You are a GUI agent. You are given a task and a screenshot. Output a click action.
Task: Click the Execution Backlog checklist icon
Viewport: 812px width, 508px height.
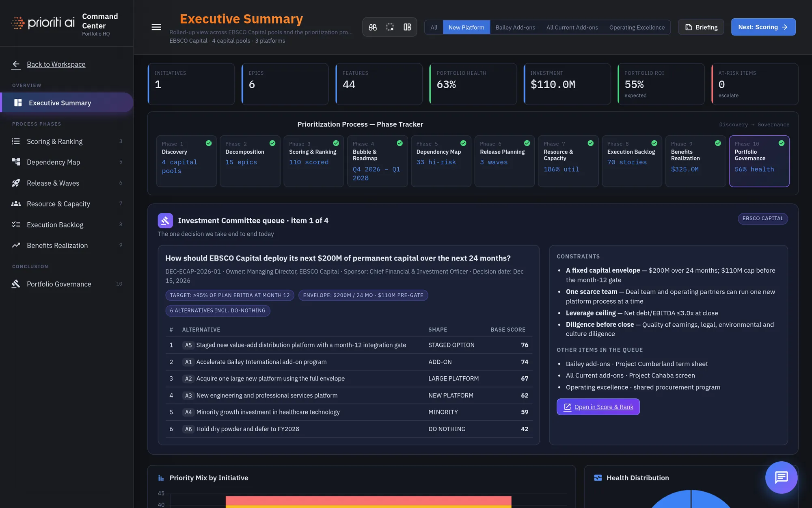[16, 224]
